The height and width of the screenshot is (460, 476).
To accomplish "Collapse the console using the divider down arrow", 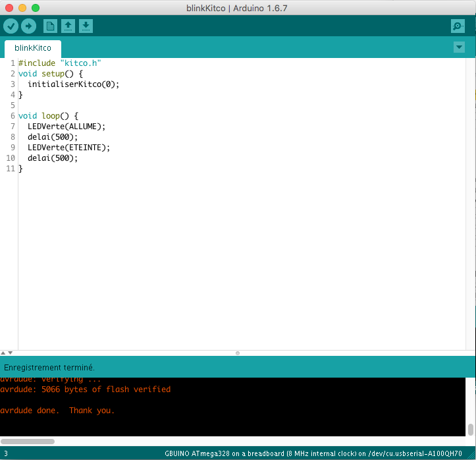I will [9, 353].
